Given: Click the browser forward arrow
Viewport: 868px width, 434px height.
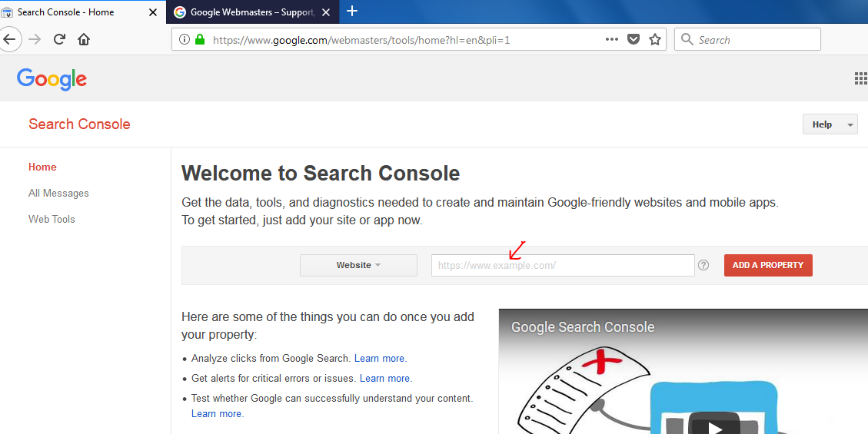Looking at the screenshot, I should click(x=35, y=39).
